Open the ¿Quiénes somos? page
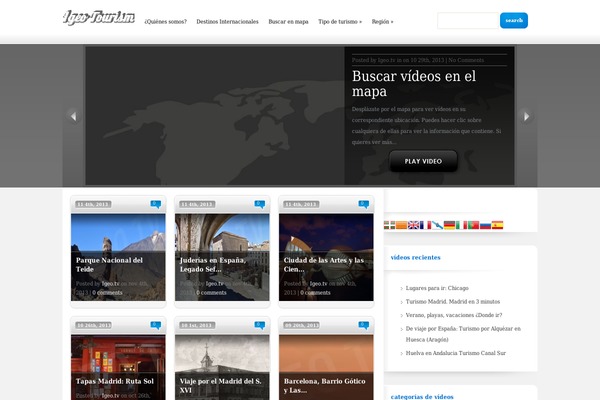The height and width of the screenshot is (400, 600). click(166, 21)
